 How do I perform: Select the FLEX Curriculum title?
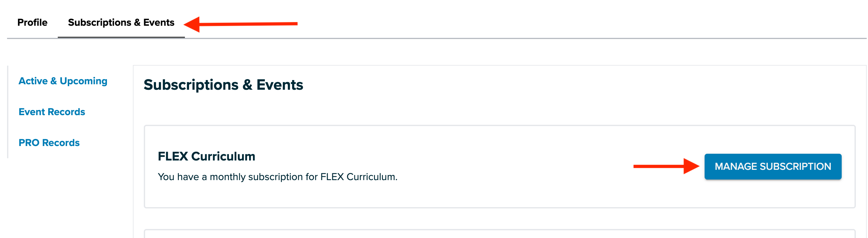[206, 156]
